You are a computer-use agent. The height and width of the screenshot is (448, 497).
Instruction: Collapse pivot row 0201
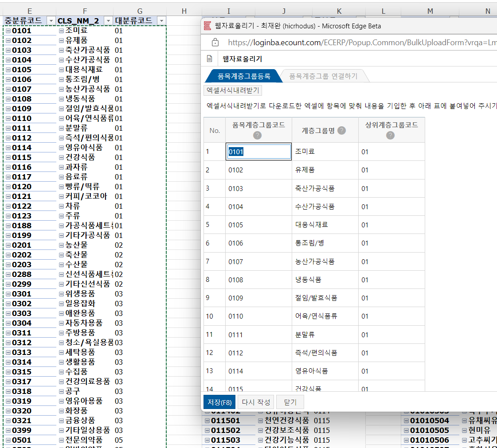click(x=8, y=245)
